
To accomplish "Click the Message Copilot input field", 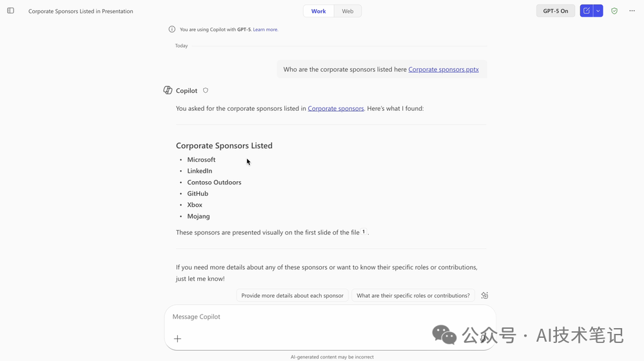I will [330, 317].
